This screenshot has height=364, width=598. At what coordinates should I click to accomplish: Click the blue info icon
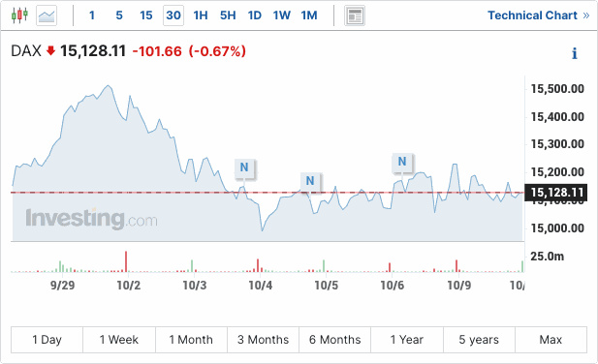pos(575,53)
